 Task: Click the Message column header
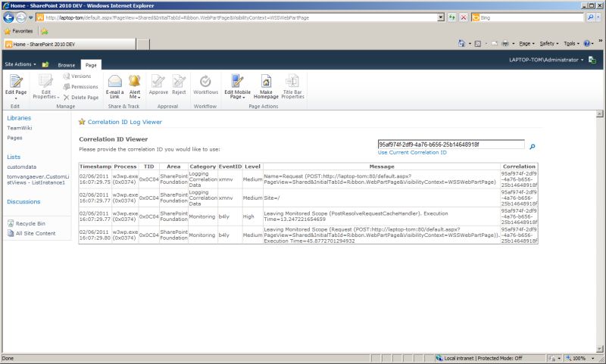tap(382, 166)
